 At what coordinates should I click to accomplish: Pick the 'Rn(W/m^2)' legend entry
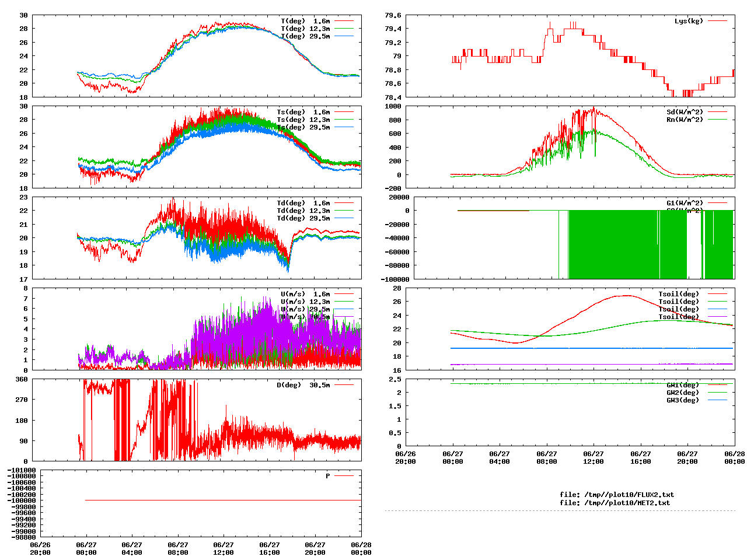(x=685, y=120)
